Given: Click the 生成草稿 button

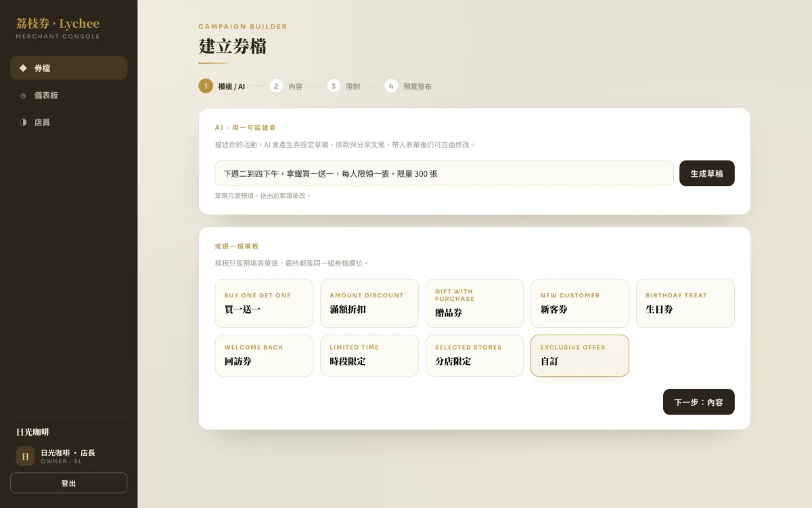Looking at the screenshot, I should tap(706, 173).
